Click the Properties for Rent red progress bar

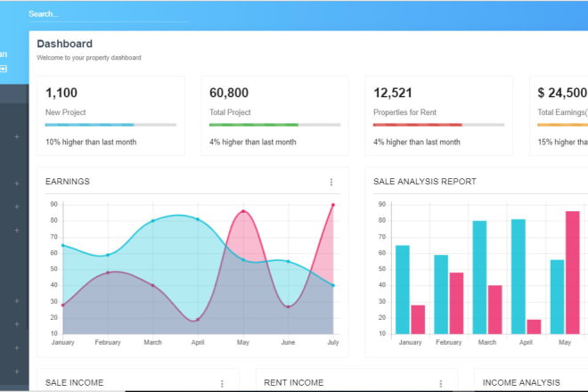(438, 125)
